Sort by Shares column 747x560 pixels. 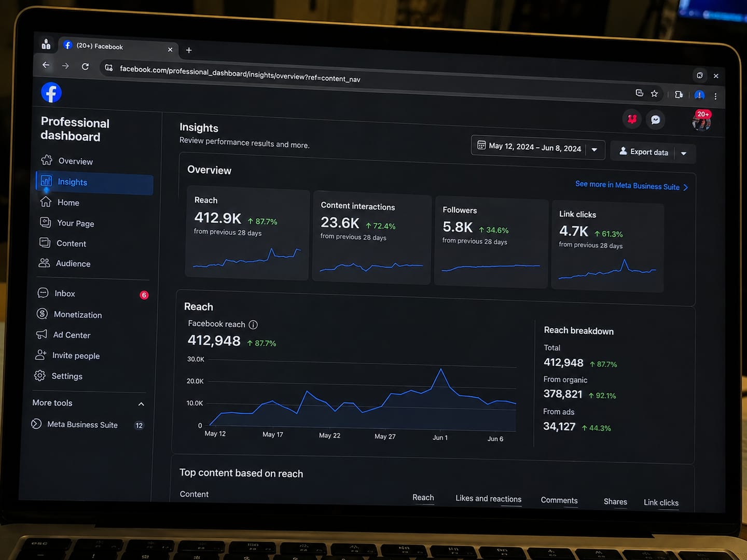coord(615,501)
